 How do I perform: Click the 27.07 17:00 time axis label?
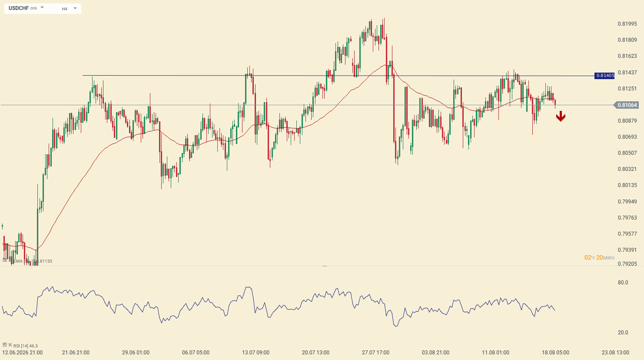(375, 353)
